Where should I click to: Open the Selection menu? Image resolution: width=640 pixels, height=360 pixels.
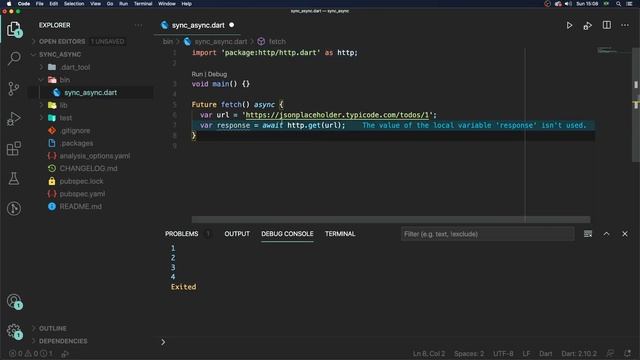74,4
